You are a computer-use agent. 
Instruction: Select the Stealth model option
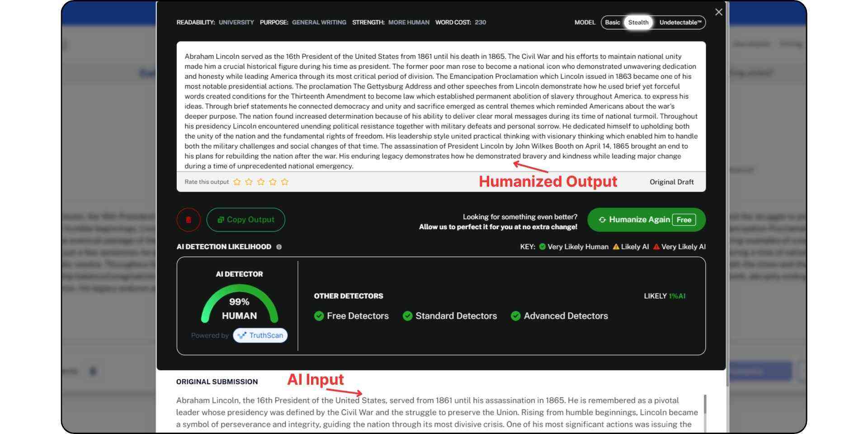click(x=638, y=22)
